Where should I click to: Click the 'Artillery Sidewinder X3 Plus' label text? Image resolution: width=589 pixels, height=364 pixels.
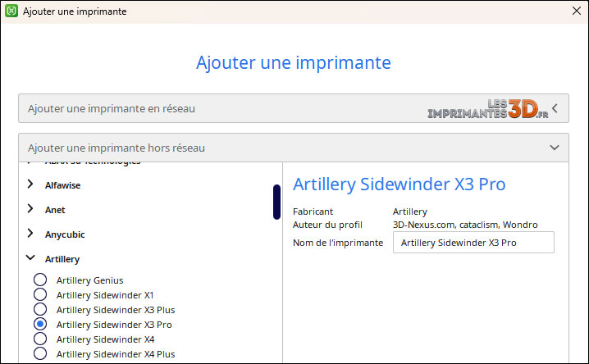(116, 310)
